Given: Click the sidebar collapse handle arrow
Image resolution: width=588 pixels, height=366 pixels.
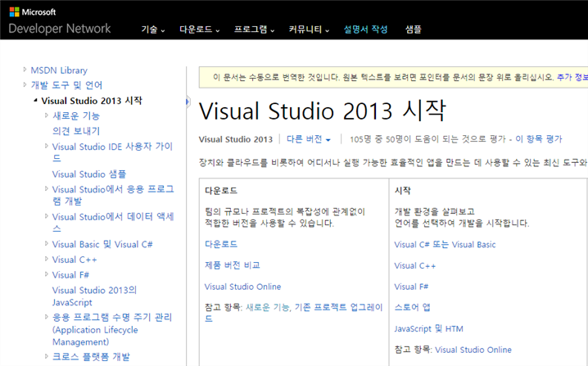Looking at the screenshot, I should click(188, 102).
